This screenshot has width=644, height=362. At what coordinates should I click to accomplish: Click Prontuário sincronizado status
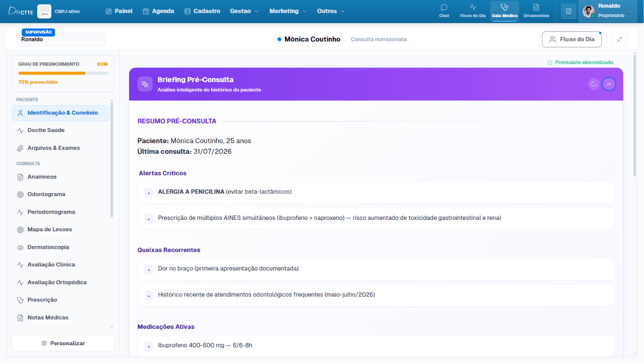pyautogui.click(x=580, y=62)
